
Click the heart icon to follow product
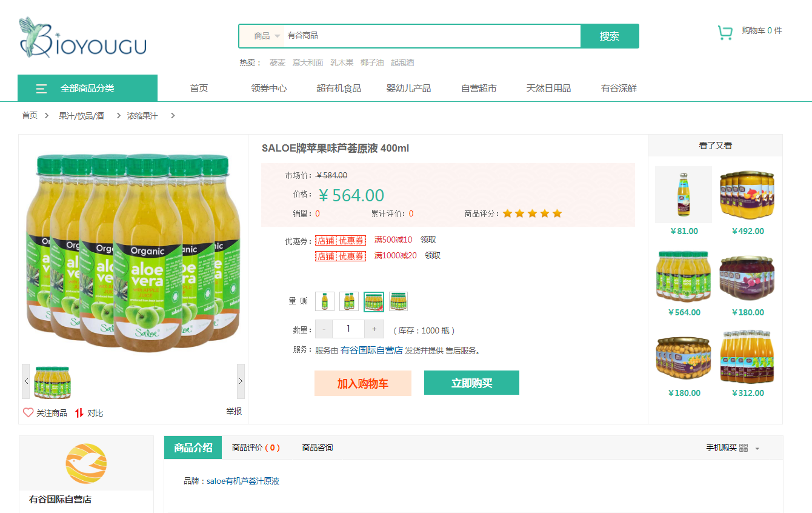28,412
